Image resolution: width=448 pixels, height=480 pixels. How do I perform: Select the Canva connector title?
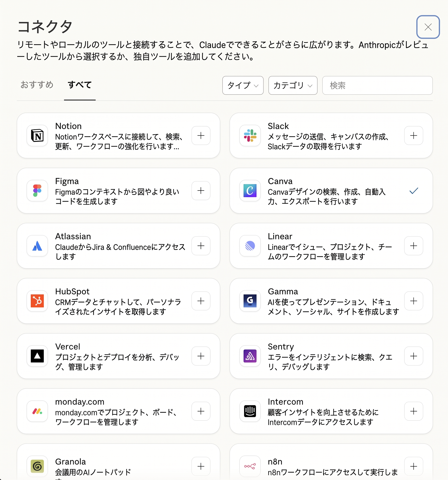tap(280, 181)
